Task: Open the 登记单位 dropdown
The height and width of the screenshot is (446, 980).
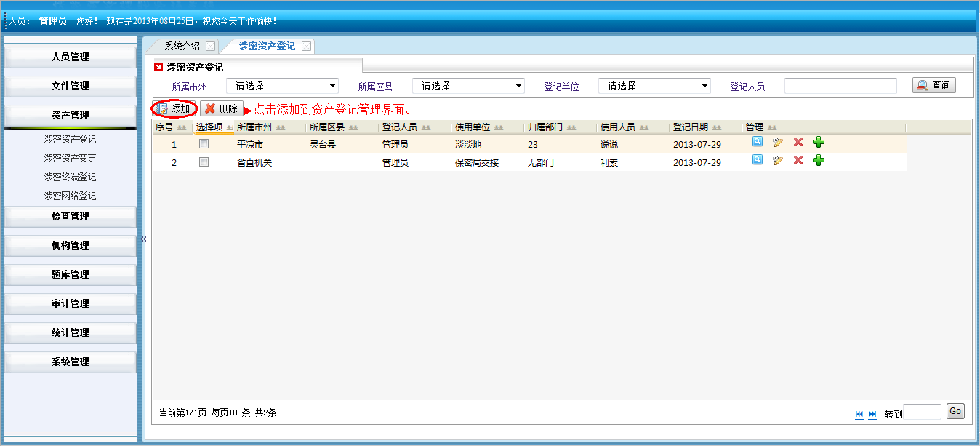Action: coord(654,86)
